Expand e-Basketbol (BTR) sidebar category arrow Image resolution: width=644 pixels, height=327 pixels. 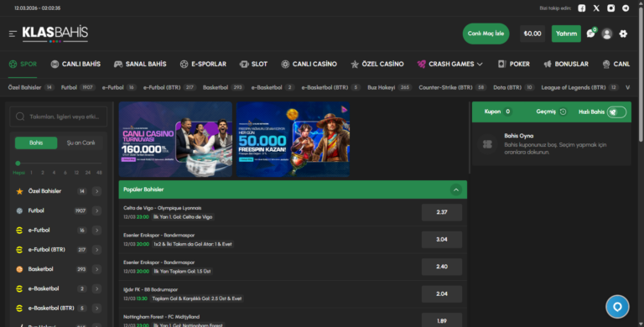point(96,308)
